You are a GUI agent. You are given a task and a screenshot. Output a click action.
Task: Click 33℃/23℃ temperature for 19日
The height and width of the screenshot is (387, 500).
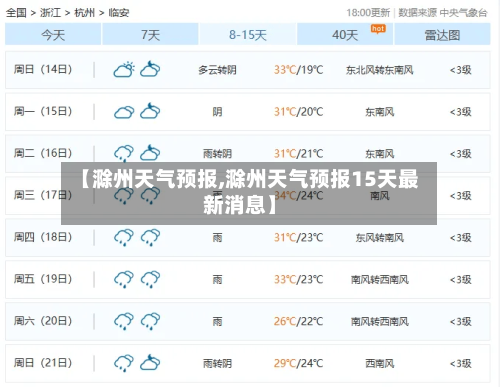tap(298, 279)
